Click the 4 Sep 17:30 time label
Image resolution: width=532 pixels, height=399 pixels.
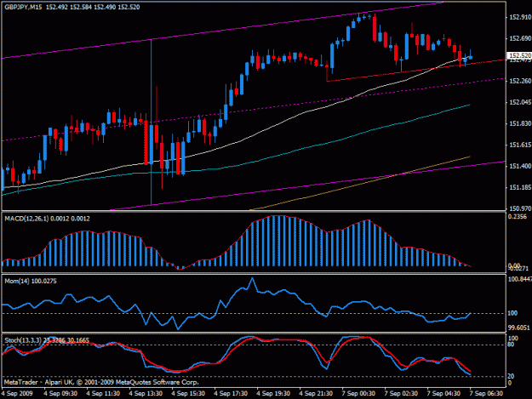(231, 393)
